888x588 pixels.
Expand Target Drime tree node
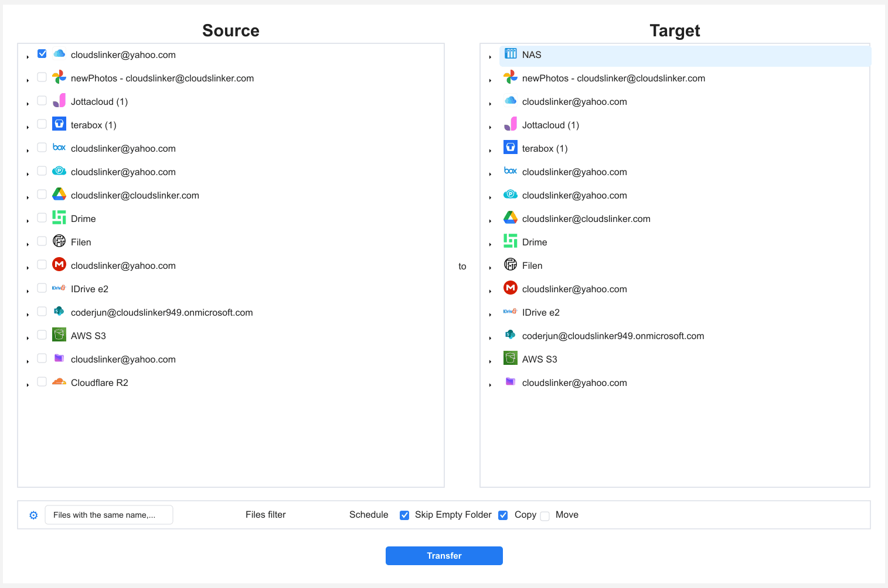click(x=490, y=244)
